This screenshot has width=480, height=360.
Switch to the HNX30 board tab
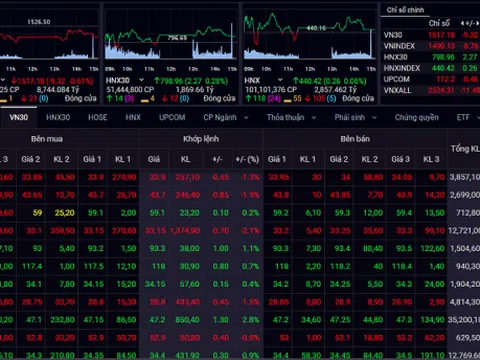(x=58, y=117)
